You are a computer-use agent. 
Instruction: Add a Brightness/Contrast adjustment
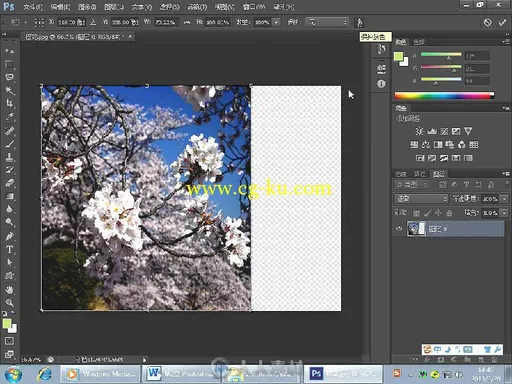pyautogui.click(x=419, y=131)
